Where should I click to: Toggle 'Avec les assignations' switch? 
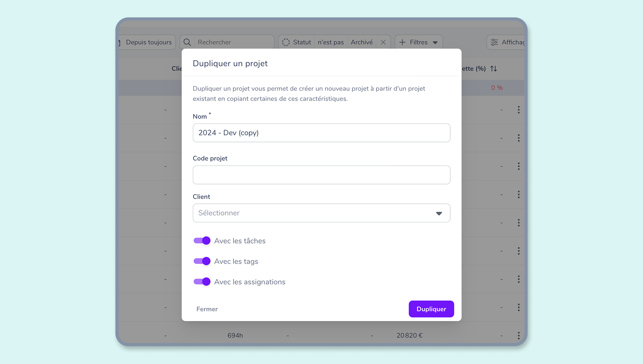point(202,282)
